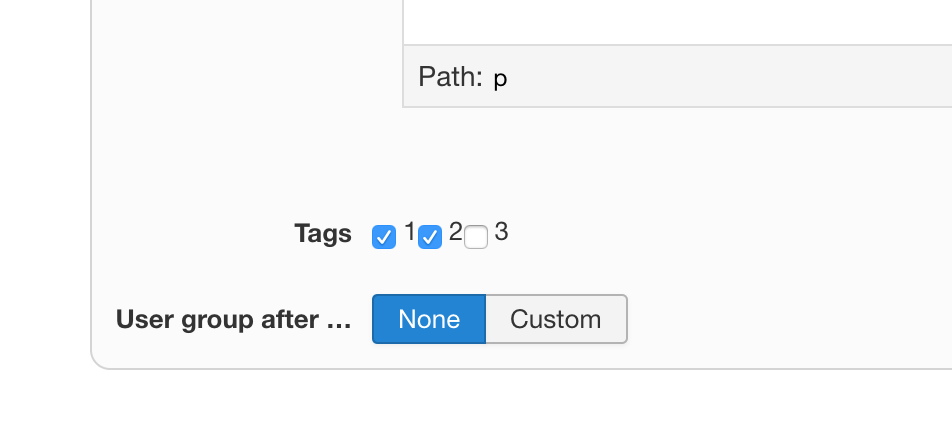The height and width of the screenshot is (446, 952).
Task: Click the "User group after …" label
Action: click(234, 320)
